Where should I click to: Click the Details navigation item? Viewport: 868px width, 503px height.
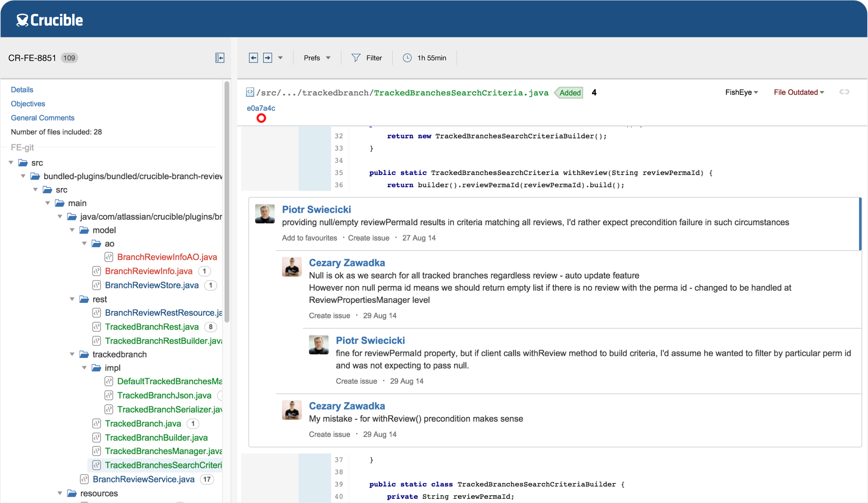point(21,90)
